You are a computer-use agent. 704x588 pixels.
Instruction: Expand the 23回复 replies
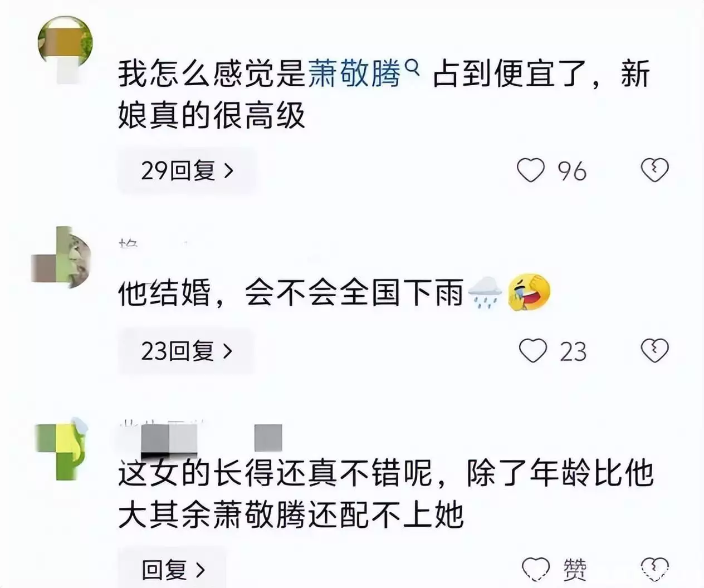click(187, 351)
